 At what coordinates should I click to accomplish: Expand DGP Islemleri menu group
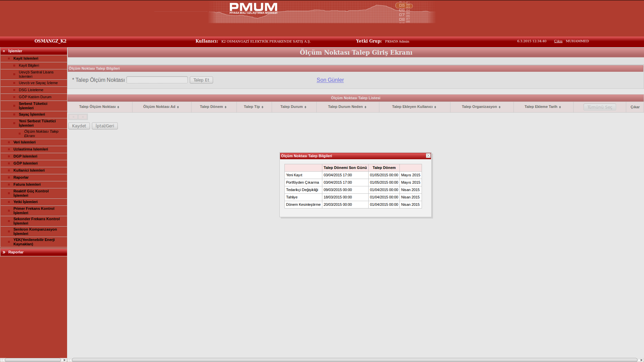click(x=25, y=157)
